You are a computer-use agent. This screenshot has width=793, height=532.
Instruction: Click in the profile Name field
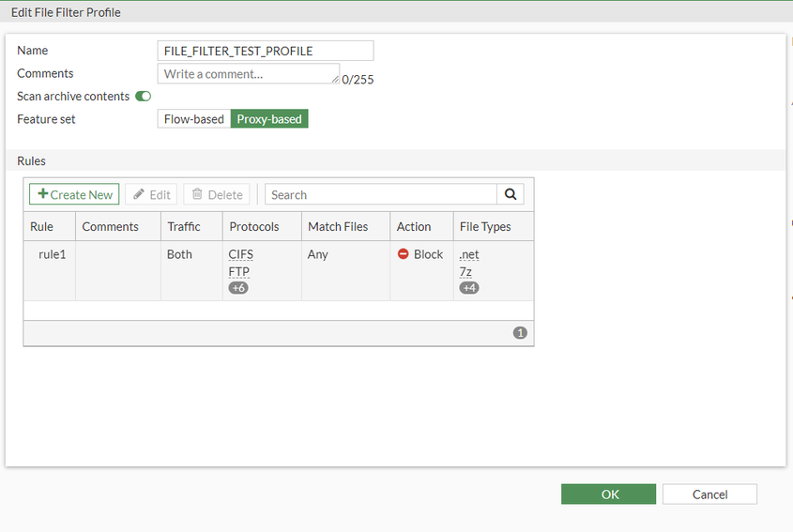tap(266, 51)
